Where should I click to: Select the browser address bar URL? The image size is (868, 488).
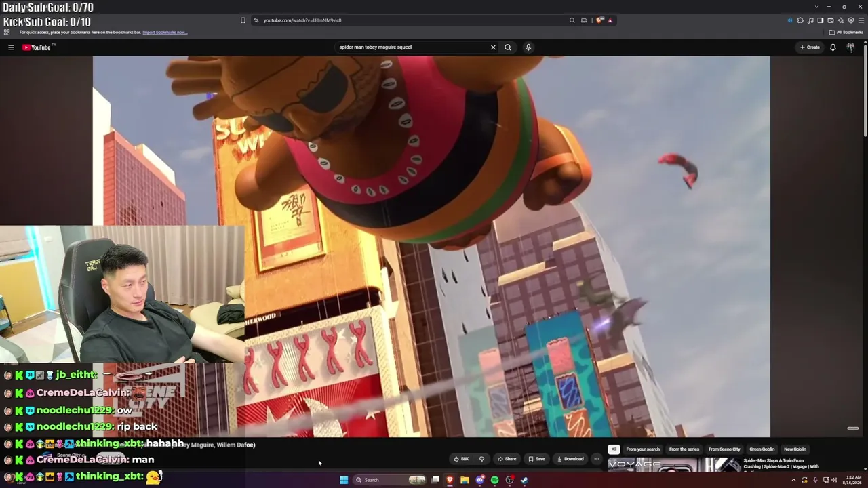[x=302, y=20]
